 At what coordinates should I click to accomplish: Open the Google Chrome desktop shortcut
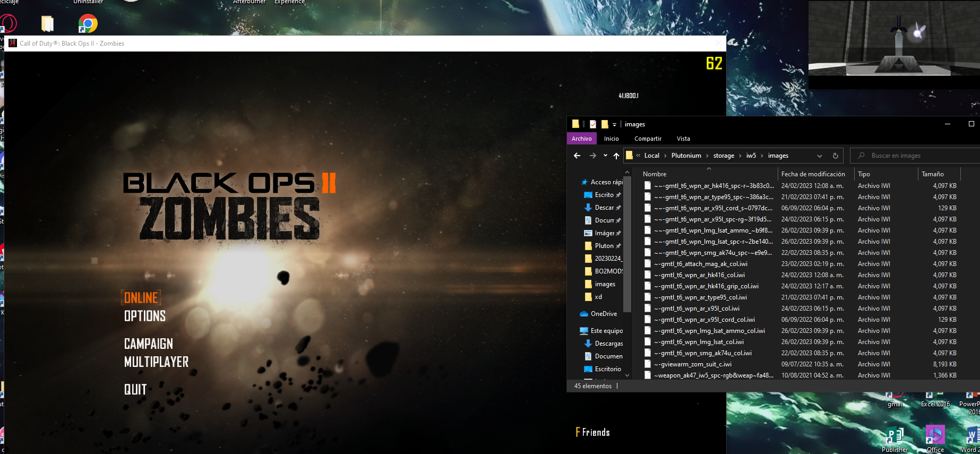point(88,24)
